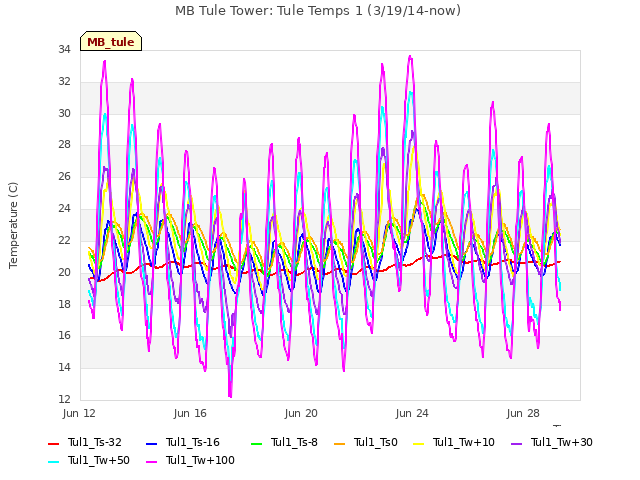This screenshot has width=640, height=480.
Task: Click the 18 y-axis tick label
Action: coord(64,304)
